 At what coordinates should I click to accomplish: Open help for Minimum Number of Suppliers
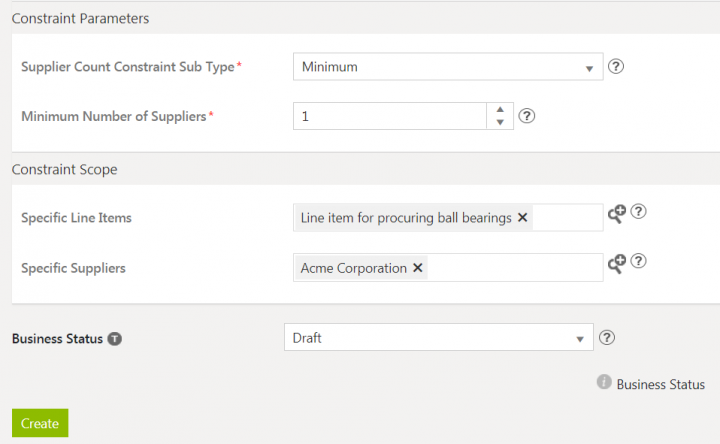pos(527,116)
